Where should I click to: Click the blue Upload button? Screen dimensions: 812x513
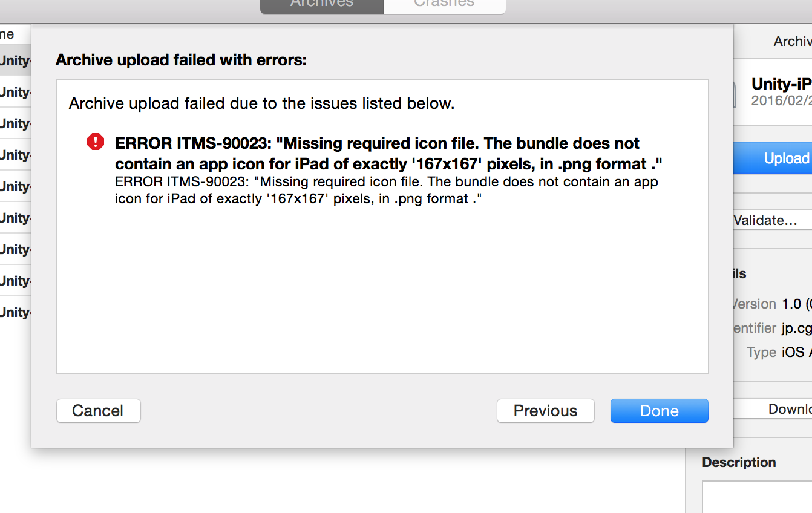773,158
